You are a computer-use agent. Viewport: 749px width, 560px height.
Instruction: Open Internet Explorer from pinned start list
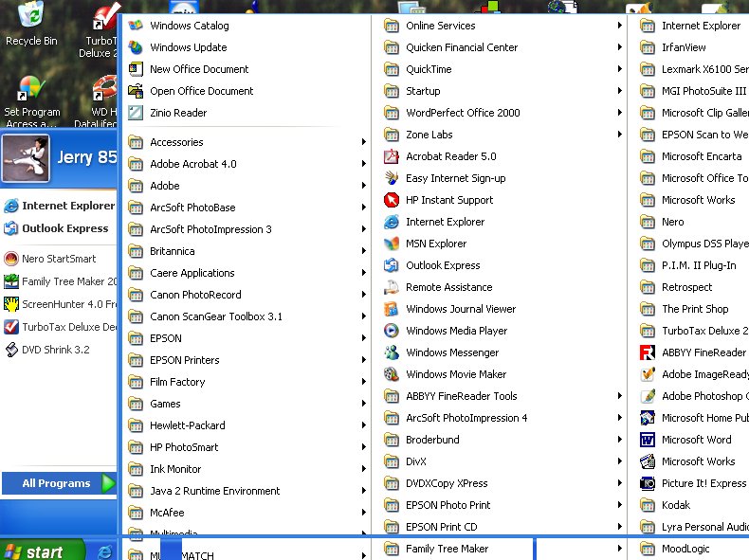click(x=59, y=206)
